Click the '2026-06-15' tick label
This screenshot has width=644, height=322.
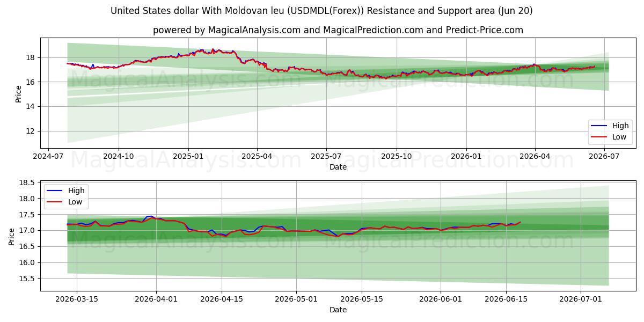click(506, 299)
